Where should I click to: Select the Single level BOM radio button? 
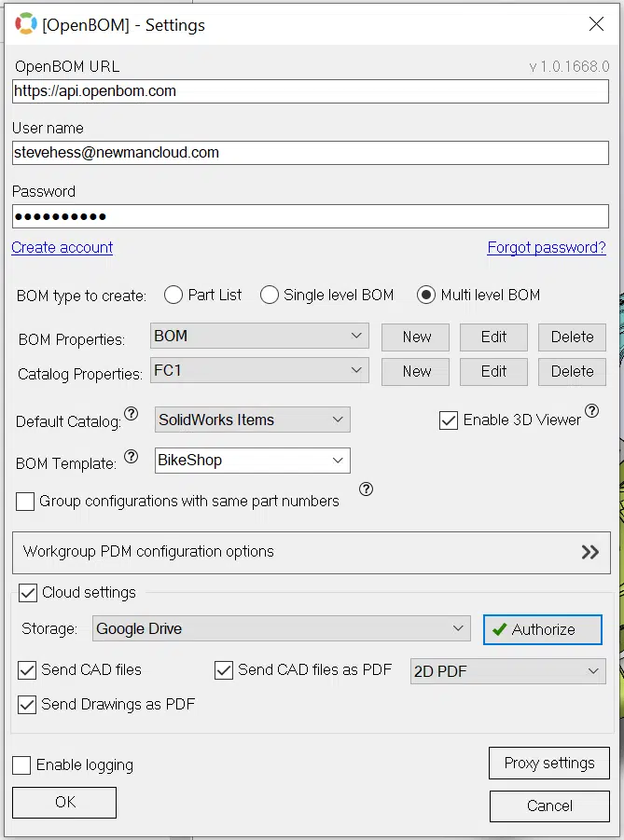tap(270, 295)
